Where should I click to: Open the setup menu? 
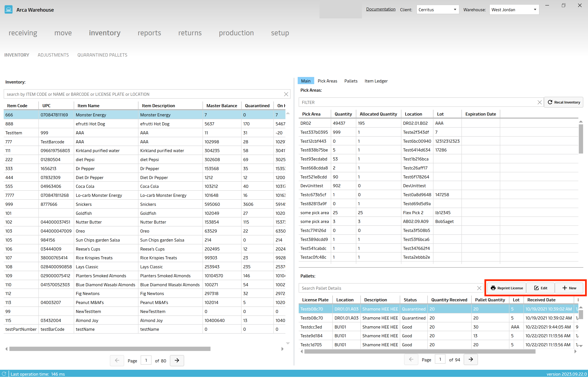[x=280, y=33]
